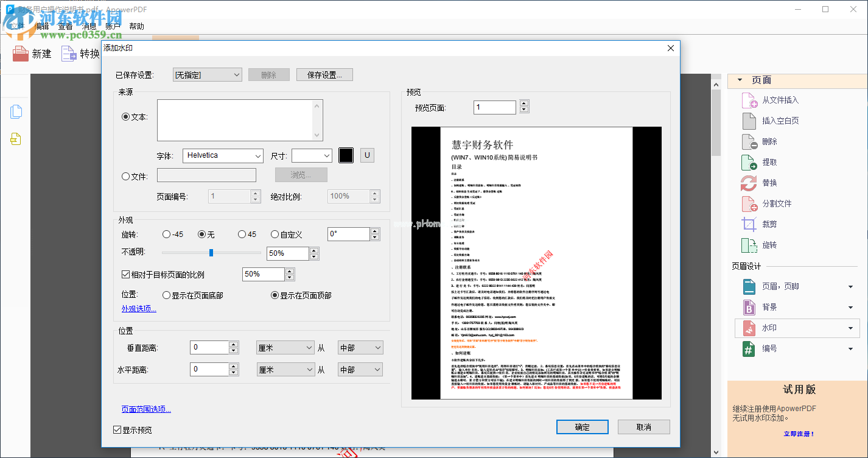Open the horizontal distance origin dropdown
868x458 pixels.
pyautogui.click(x=360, y=370)
